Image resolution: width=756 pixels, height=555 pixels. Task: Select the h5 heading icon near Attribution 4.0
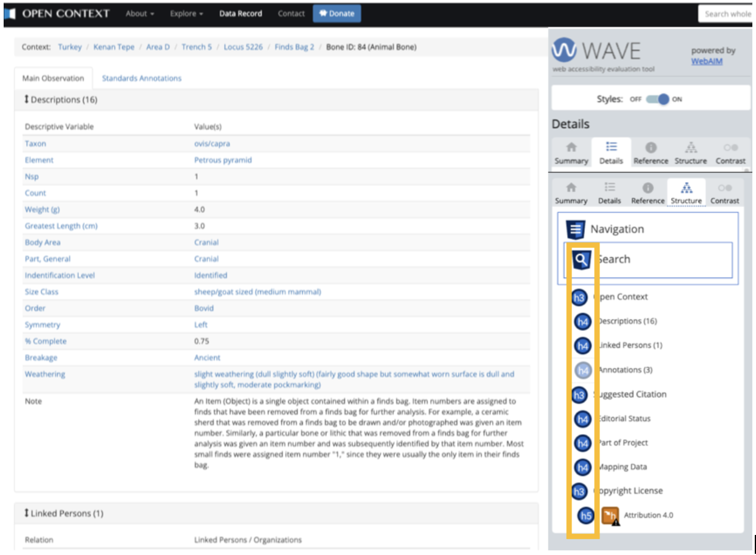[x=584, y=515]
